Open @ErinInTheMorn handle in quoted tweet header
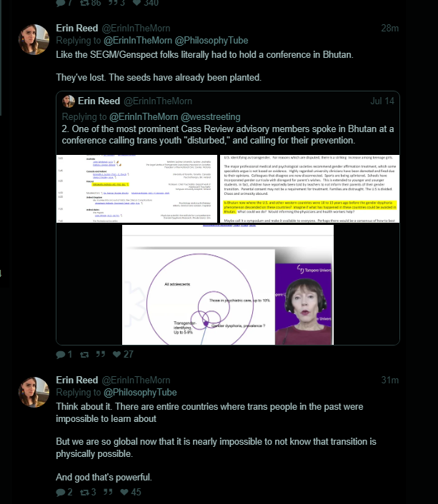Image resolution: width=438 pixels, height=504 pixels. pyautogui.click(x=158, y=101)
